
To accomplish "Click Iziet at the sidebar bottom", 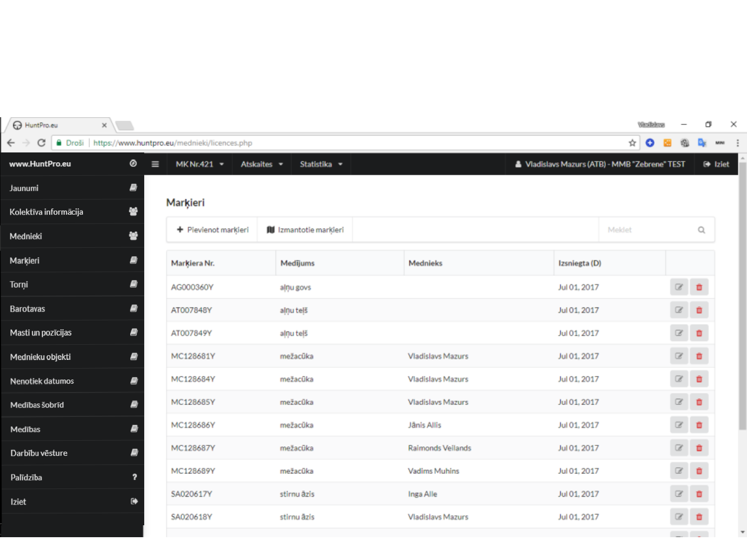I will (73, 501).
